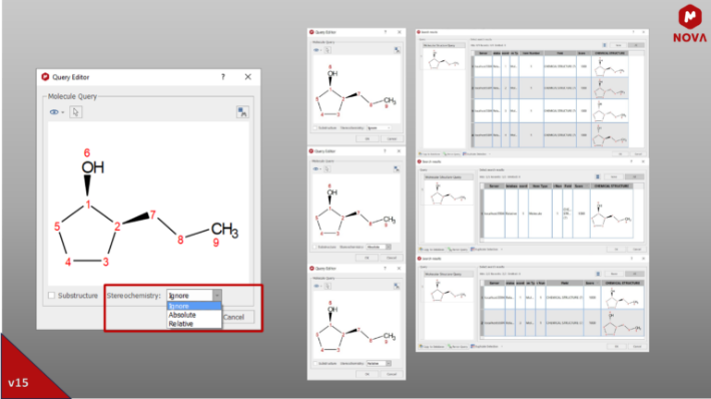Click the help question mark of large Query Editor
The height and width of the screenshot is (399, 711).
pos(223,77)
